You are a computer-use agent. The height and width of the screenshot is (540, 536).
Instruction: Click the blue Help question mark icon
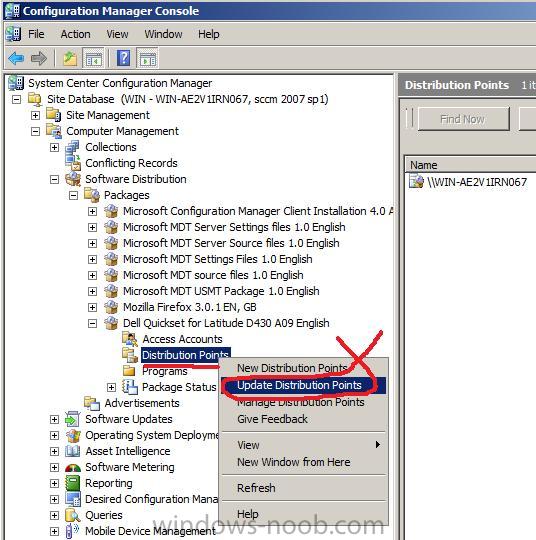(x=123, y=58)
